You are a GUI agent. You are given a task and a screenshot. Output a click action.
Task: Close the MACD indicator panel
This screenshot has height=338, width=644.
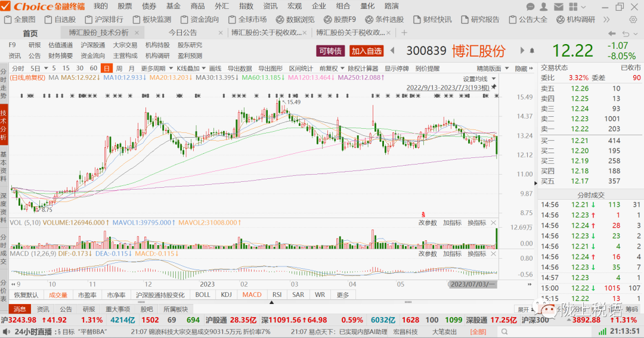[x=493, y=254]
